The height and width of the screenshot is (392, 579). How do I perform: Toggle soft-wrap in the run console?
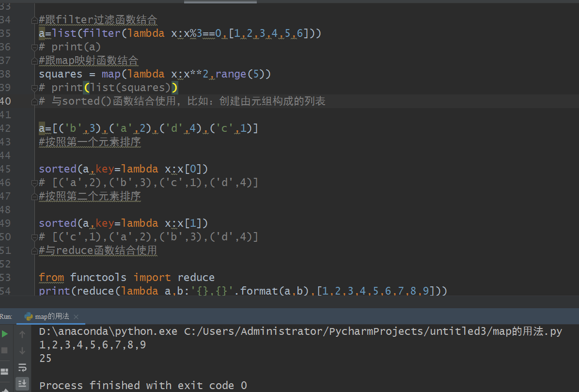[22, 368]
